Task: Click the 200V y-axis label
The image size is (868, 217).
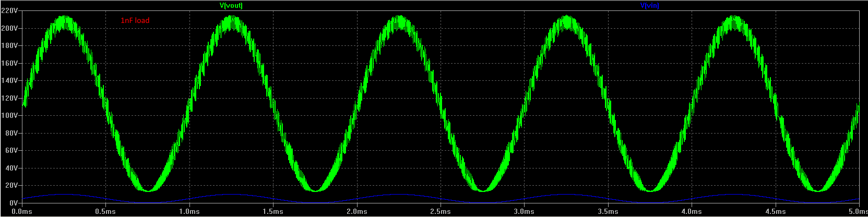Action: [x=9, y=28]
